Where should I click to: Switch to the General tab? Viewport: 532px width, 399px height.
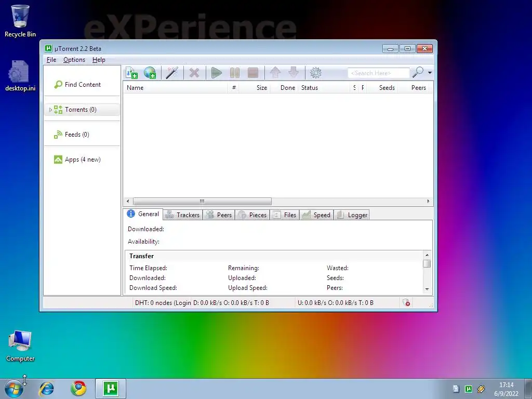(x=143, y=214)
